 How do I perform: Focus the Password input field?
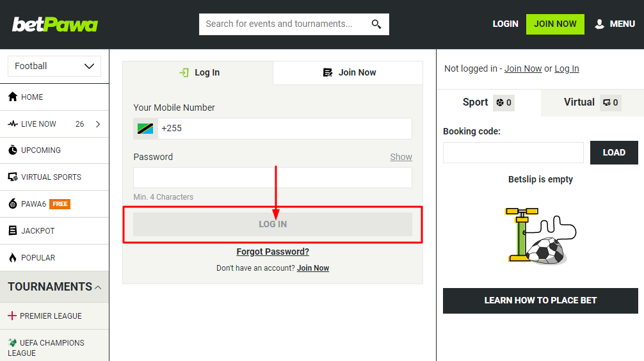[x=272, y=177]
